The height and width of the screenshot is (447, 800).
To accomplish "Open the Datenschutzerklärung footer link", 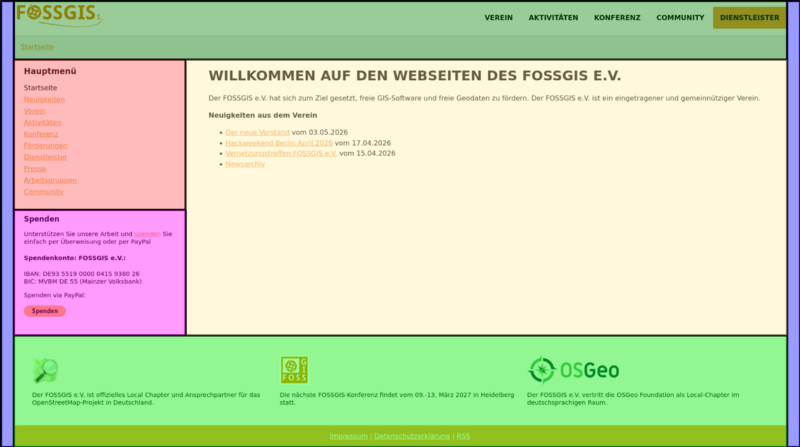I will click(412, 436).
